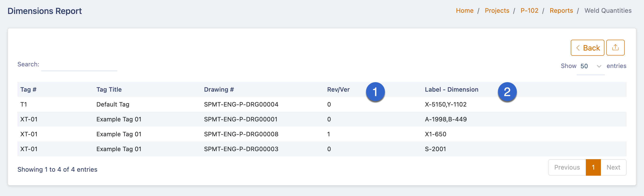
Task: Select the T1 tag cell
Action: [24, 104]
